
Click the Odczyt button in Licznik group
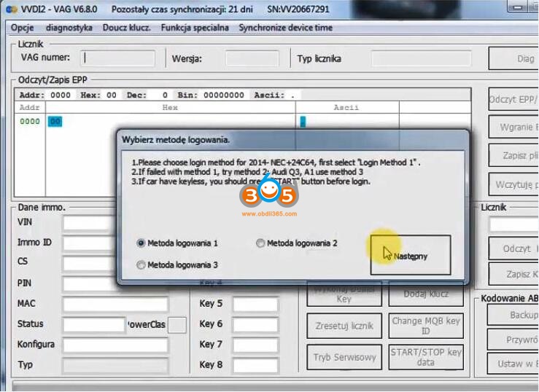pyautogui.click(x=513, y=248)
